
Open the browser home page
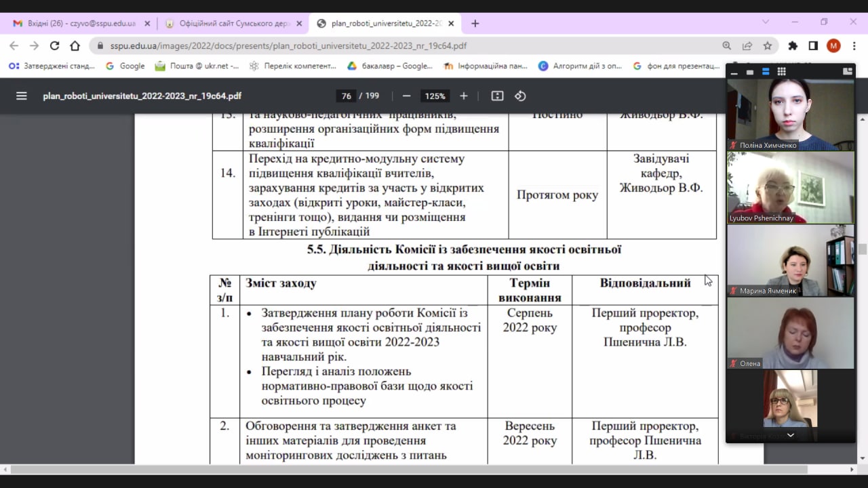pos(75,45)
